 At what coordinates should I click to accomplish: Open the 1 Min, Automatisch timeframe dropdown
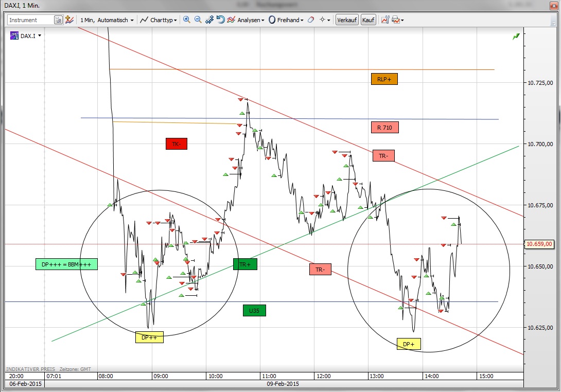click(x=106, y=20)
